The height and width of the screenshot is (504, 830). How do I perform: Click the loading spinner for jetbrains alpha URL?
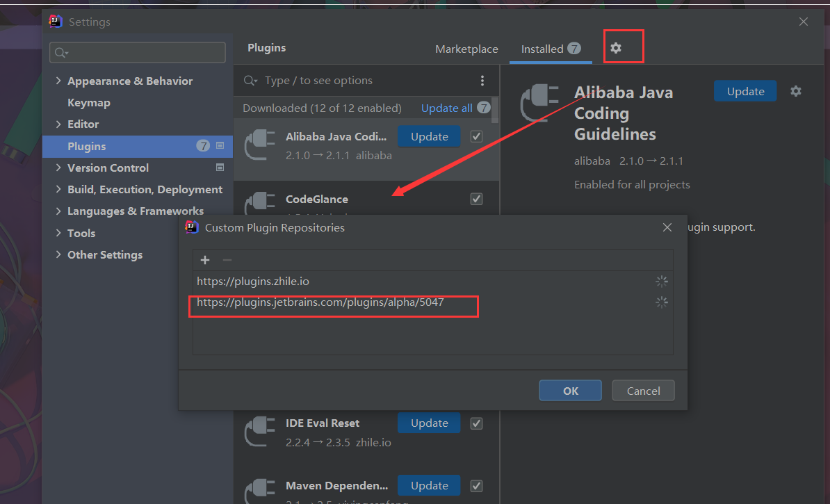pyautogui.click(x=662, y=302)
